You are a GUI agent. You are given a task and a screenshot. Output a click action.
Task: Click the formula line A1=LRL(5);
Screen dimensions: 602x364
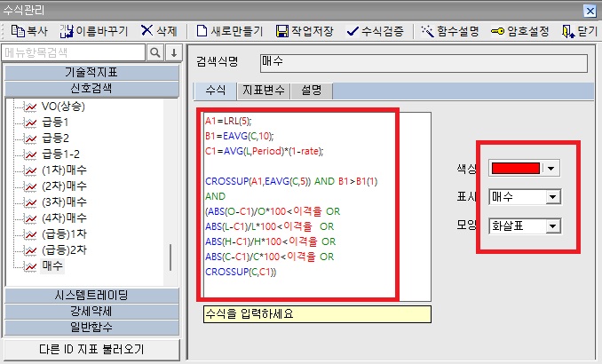tap(228, 122)
